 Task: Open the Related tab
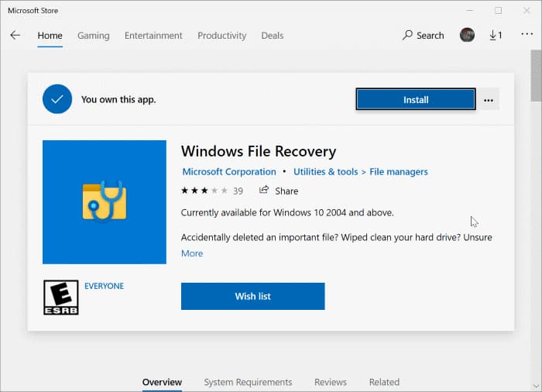pos(384,382)
